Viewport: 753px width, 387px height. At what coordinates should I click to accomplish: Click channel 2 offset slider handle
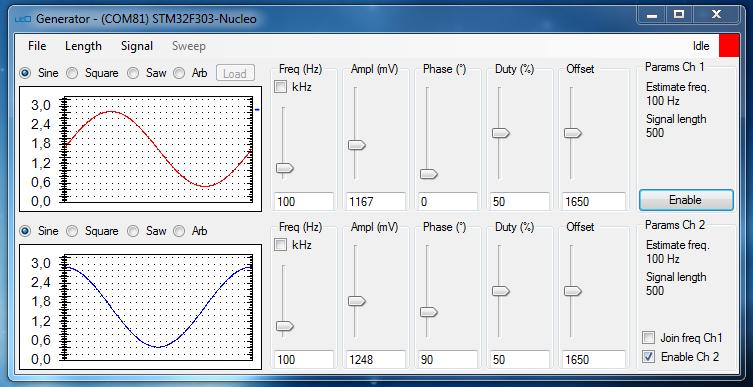coord(572,291)
